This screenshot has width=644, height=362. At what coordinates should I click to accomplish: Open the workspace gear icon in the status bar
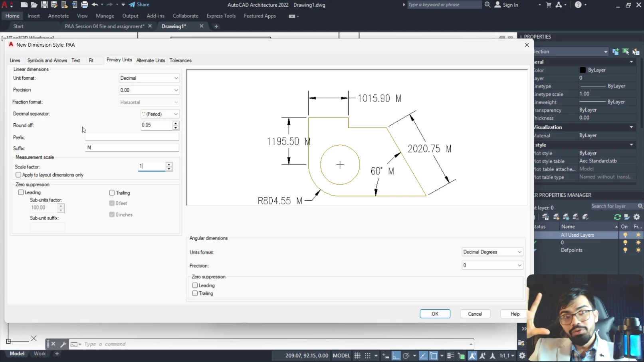522,356
